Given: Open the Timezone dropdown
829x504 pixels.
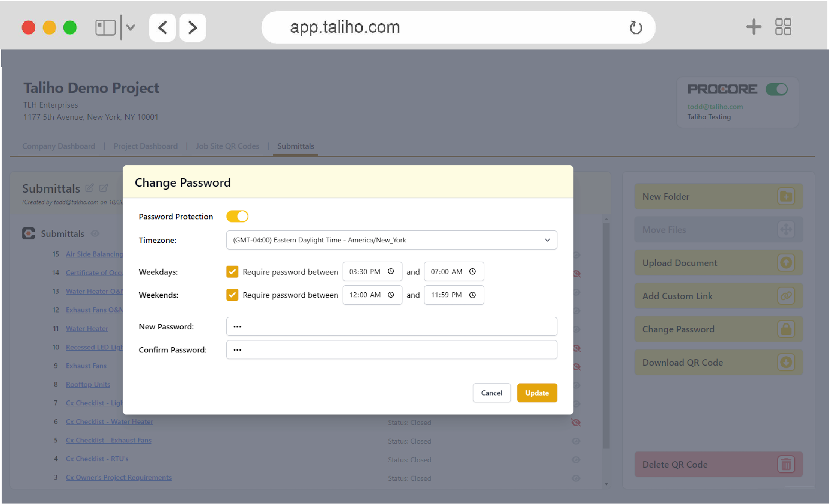Looking at the screenshot, I should point(391,240).
